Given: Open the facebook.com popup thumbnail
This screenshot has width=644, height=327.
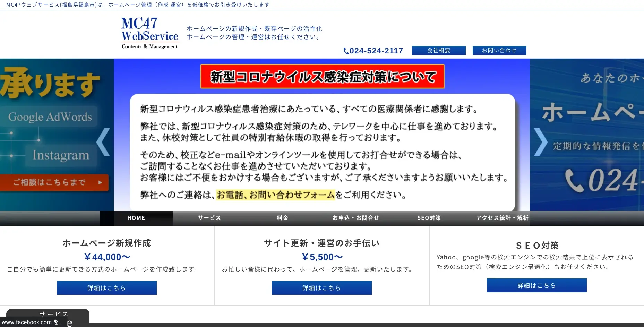Looking at the screenshot, I should point(31,322).
